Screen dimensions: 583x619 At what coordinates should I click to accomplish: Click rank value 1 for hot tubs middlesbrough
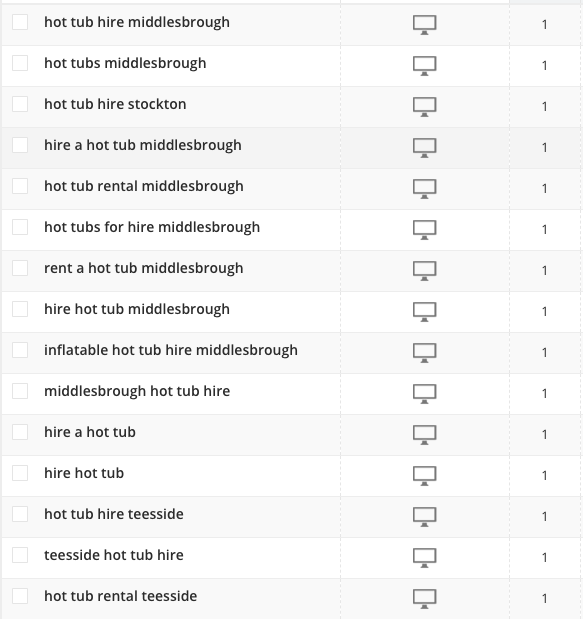545,66
